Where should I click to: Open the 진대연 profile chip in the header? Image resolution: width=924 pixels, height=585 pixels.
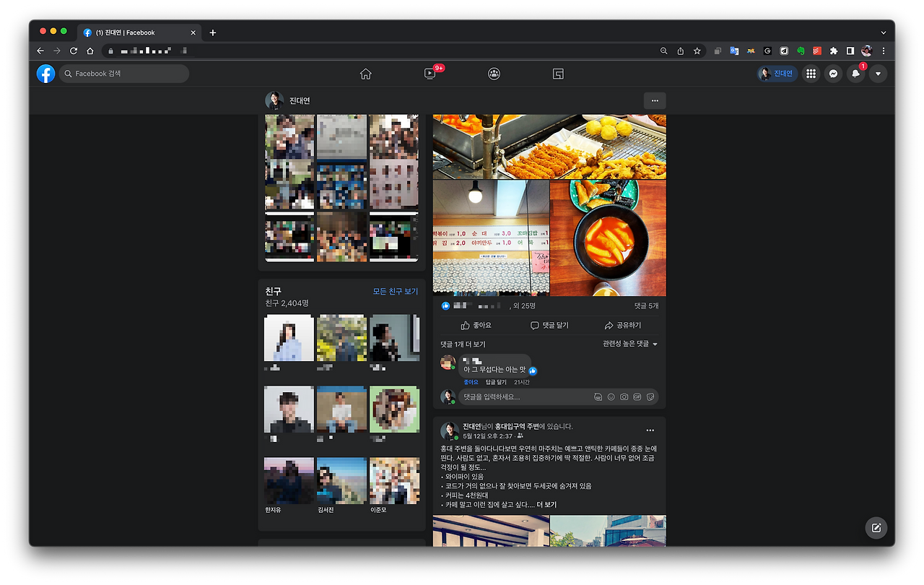(x=777, y=74)
